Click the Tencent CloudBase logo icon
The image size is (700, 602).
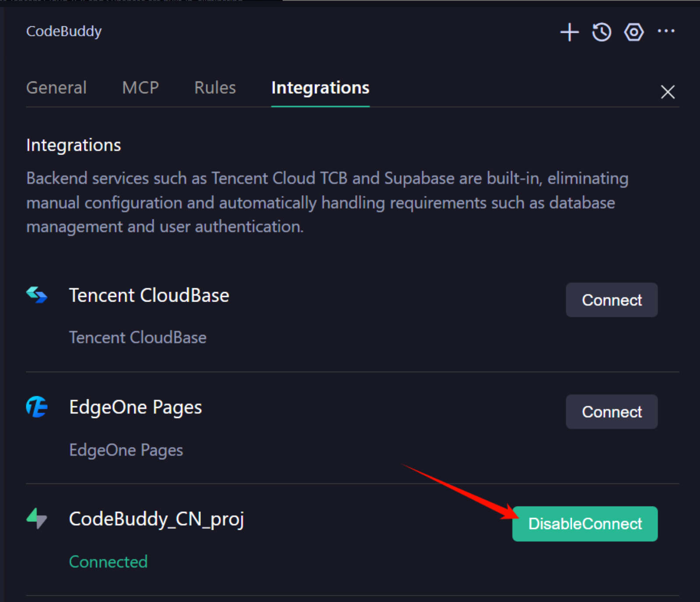pyautogui.click(x=37, y=295)
